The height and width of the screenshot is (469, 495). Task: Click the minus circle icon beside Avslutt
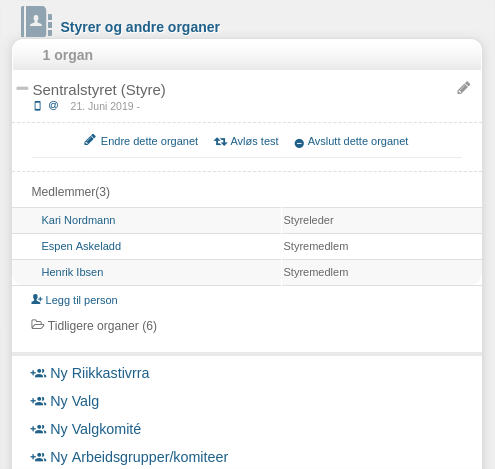(299, 143)
